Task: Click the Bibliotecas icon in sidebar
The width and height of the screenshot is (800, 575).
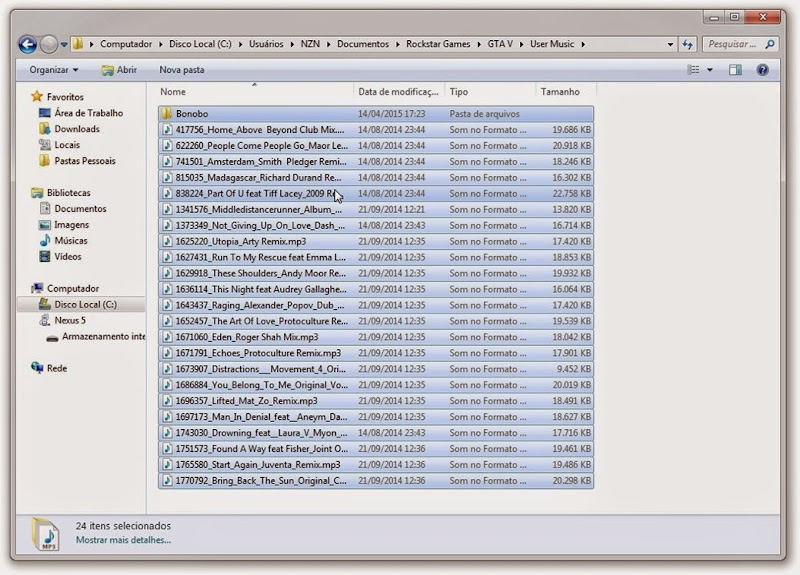Action: coord(37,193)
